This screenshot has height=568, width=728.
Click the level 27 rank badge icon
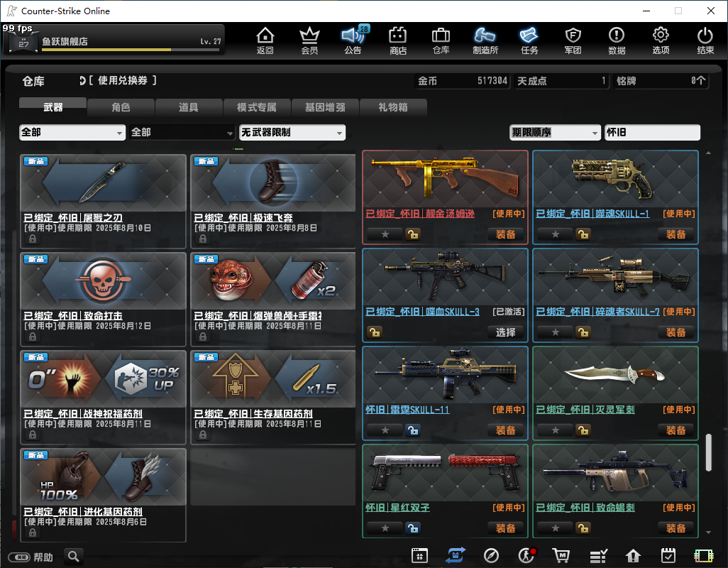point(23,43)
